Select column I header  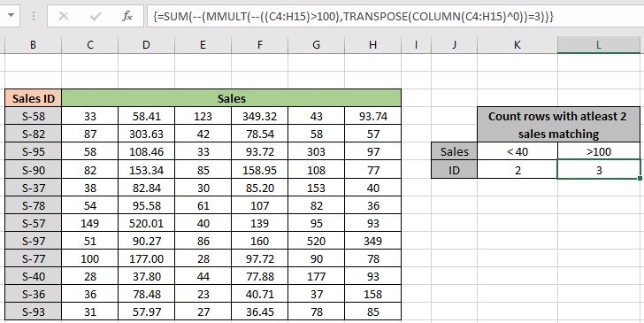point(416,45)
